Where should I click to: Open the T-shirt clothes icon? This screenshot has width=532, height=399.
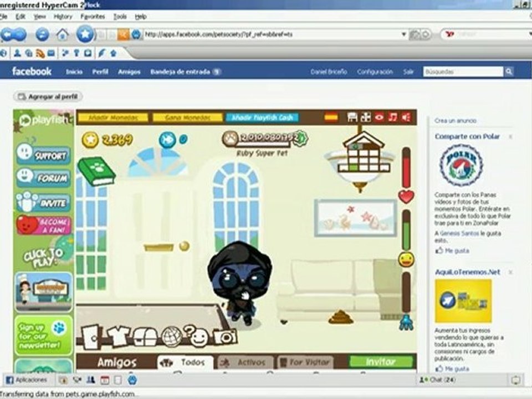(x=119, y=336)
